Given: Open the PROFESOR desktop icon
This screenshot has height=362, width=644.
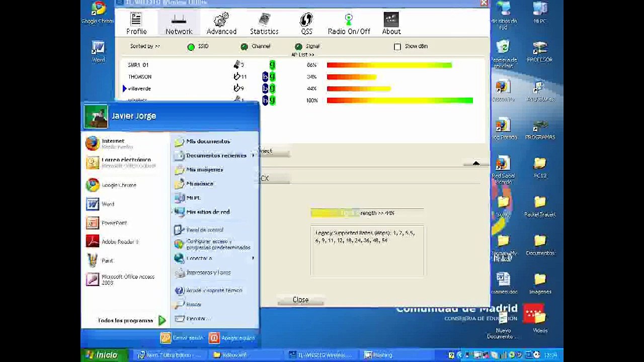Looking at the screenshot, I should pyautogui.click(x=540, y=52).
